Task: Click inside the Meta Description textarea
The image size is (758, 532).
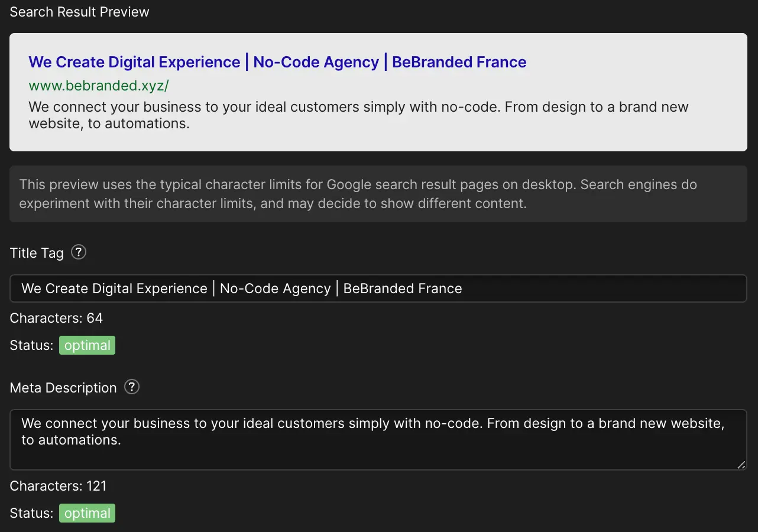Action: (378, 440)
